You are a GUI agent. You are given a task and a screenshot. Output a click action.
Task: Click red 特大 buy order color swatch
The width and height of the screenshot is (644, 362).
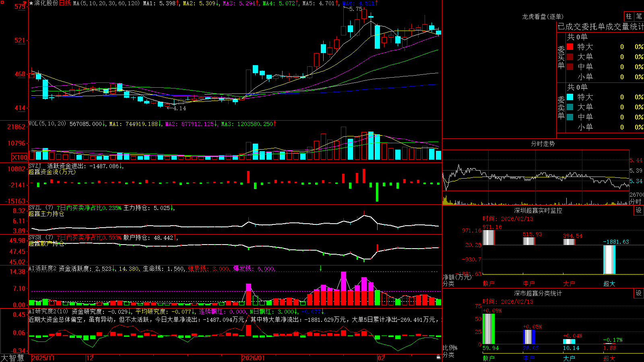click(570, 47)
